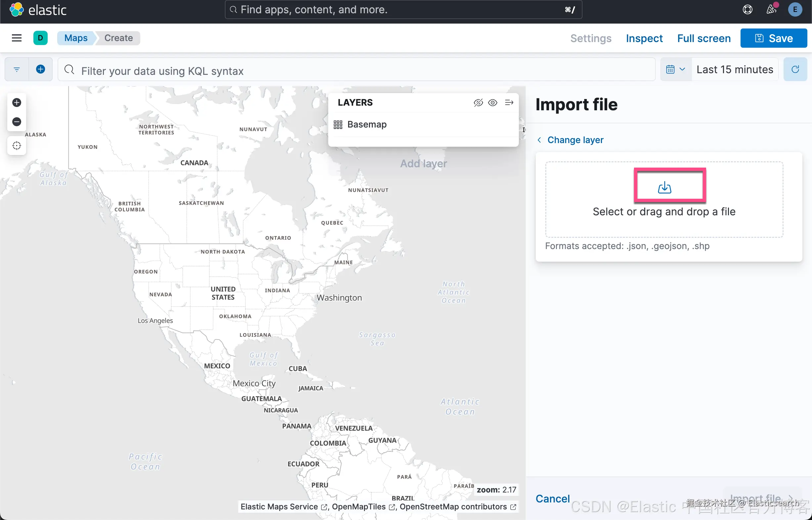Open the newsfeed notifications icon
This screenshot has width=812, height=520.
click(771, 10)
